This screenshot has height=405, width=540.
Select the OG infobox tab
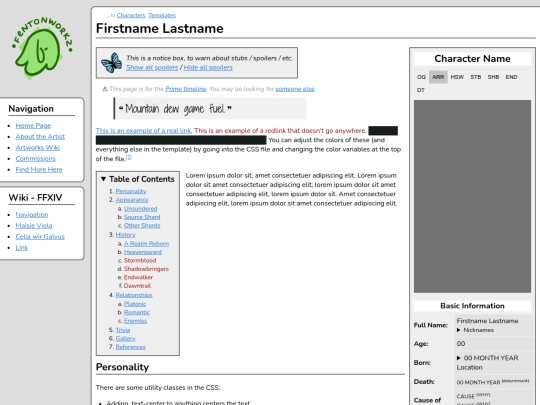pyautogui.click(x=421, y=77)
